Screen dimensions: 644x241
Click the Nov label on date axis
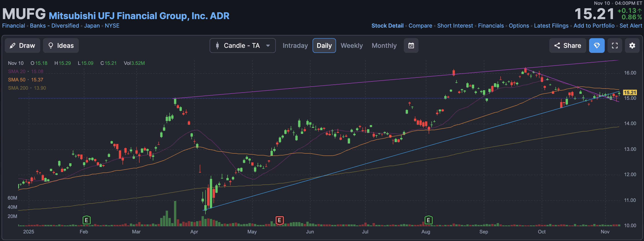click(605, 232)
